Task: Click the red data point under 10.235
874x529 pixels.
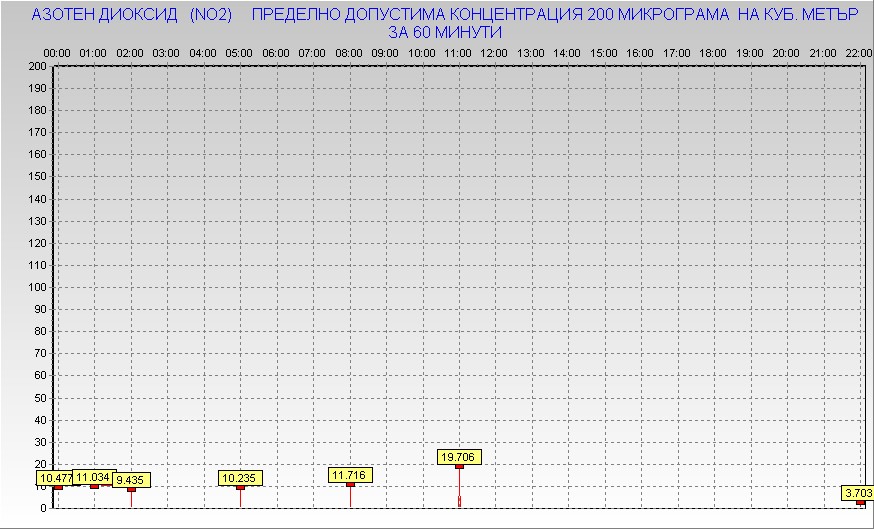Action: tap(240, 488)
